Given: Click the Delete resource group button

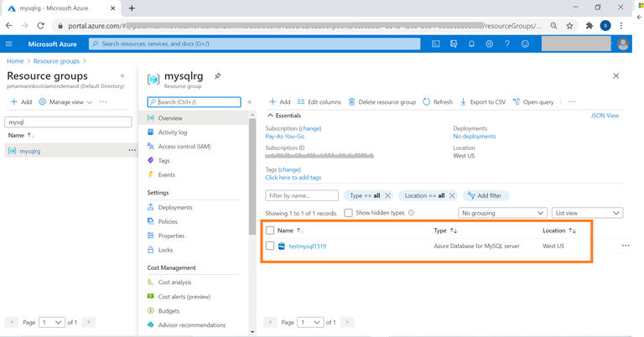Looking at the screenshot, I should (x=382, y=102).
